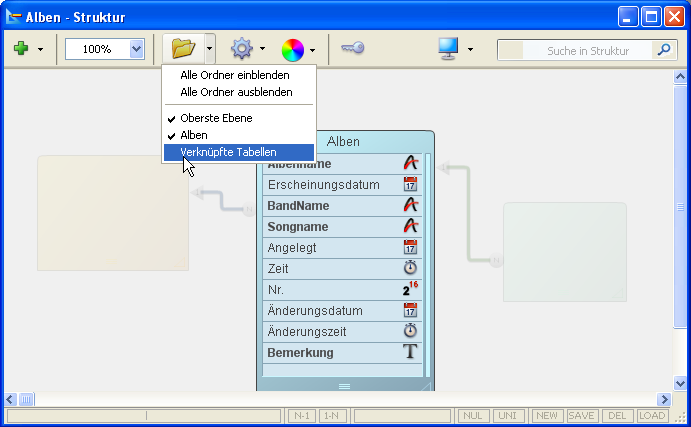Select the Angelegt field
The width and height of the screenshot is (691, 427).
[342, 248]
